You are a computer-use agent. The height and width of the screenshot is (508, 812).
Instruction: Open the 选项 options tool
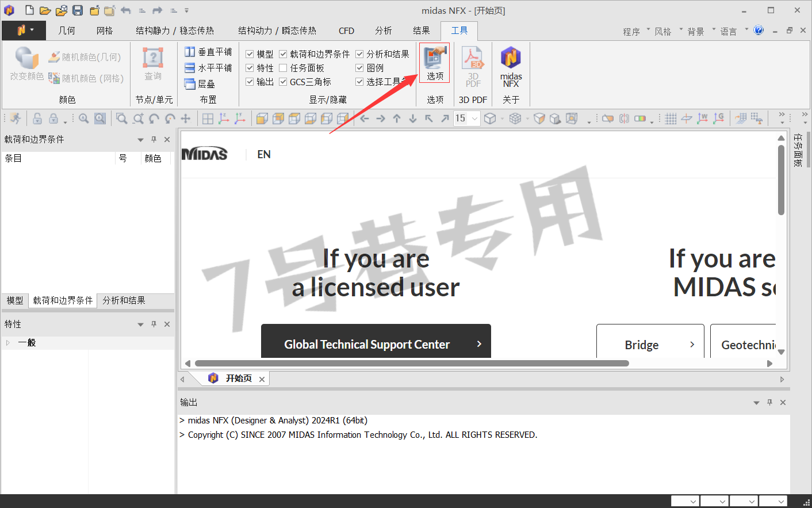[435, 63]
